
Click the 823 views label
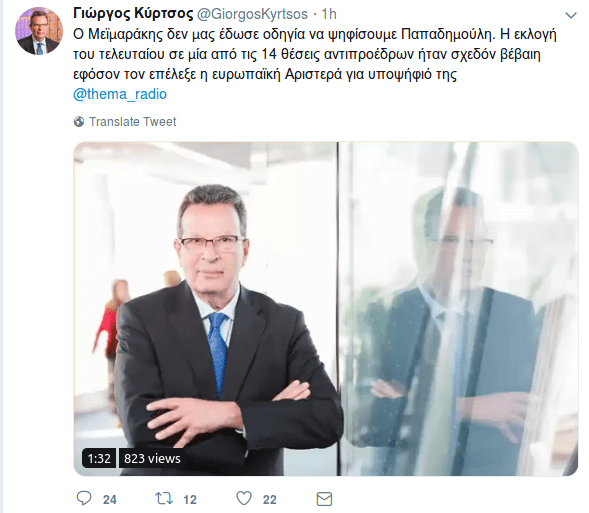tap(152, 458)
